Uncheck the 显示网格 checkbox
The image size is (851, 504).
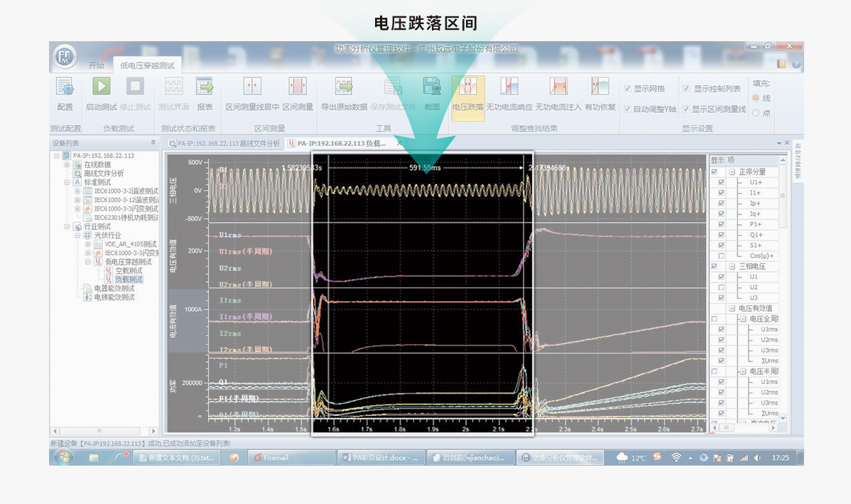tap(627, 89)
